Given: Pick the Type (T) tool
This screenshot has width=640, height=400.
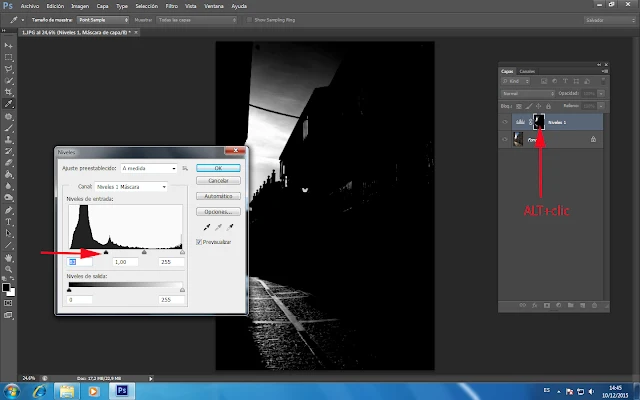Looking at the screenshot, I should pyautogui.click(x=8, y=220).
